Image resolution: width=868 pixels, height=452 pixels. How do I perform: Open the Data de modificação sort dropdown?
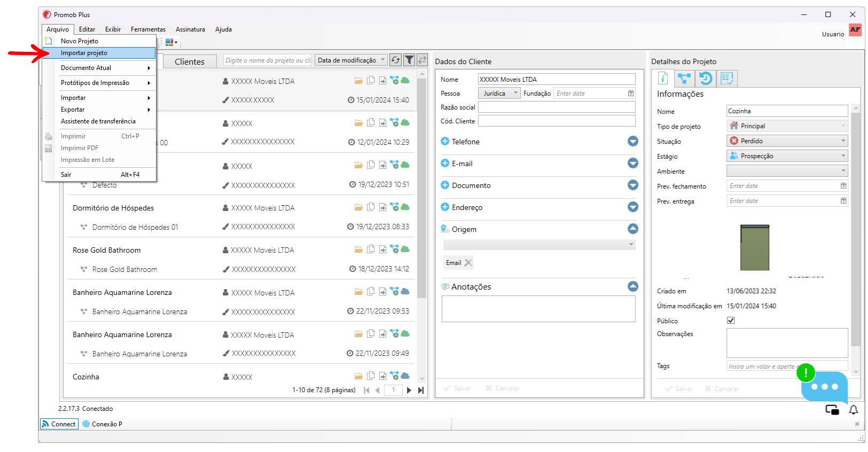click(x=351, y=60)
